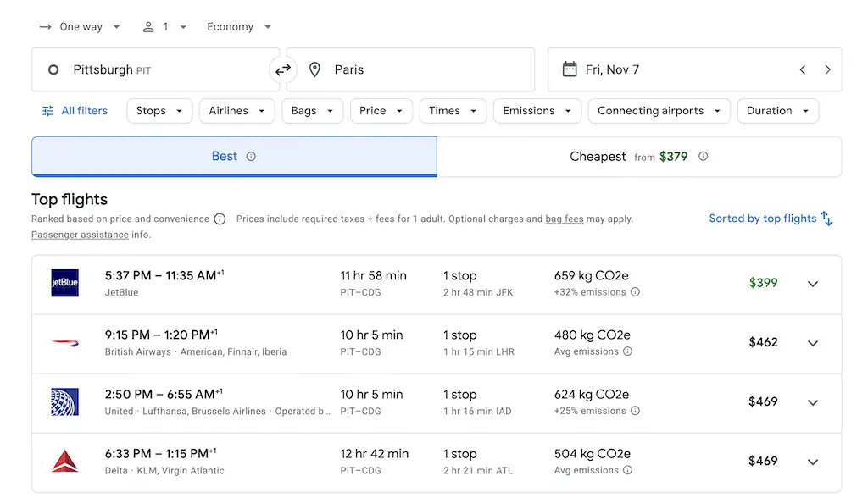Follow the Passenger assistance link
This screenshot has height=498, width=868.
(80, 235)
